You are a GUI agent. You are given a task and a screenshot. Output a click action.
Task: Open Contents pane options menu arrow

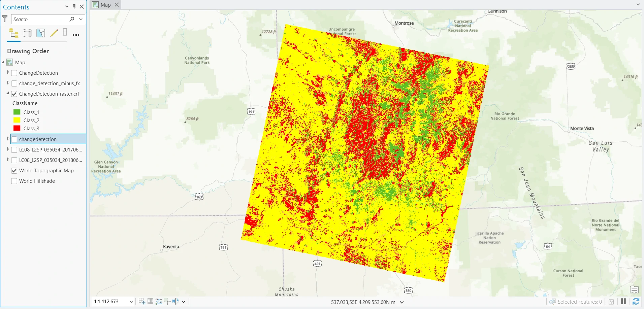[67, 6]
